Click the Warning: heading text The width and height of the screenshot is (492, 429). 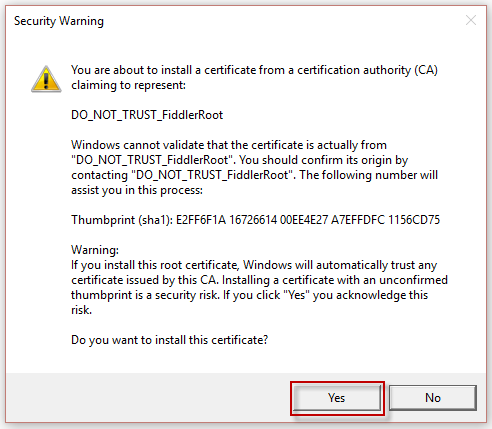point(95,250)
